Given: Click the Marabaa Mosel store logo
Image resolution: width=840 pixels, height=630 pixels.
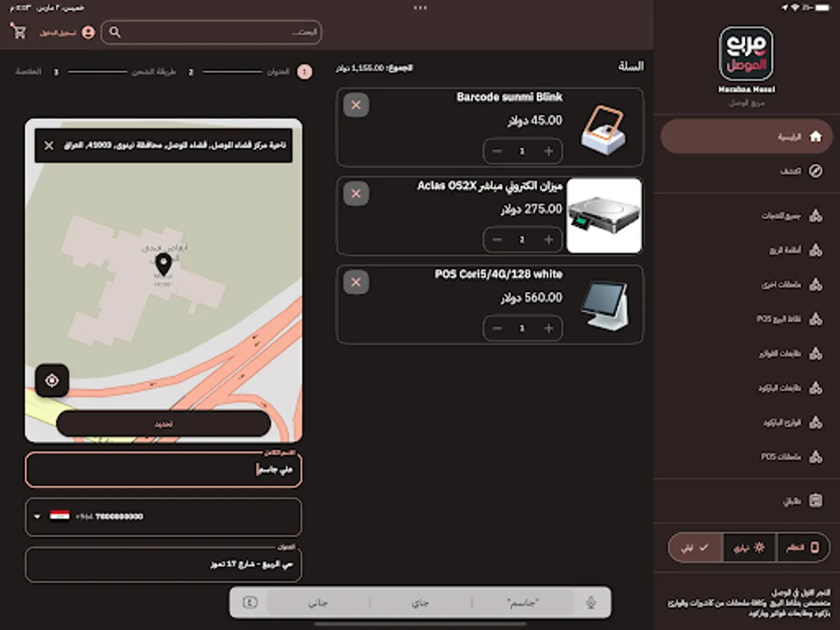Looking at the screenshot, I should (x=746, y=53).
